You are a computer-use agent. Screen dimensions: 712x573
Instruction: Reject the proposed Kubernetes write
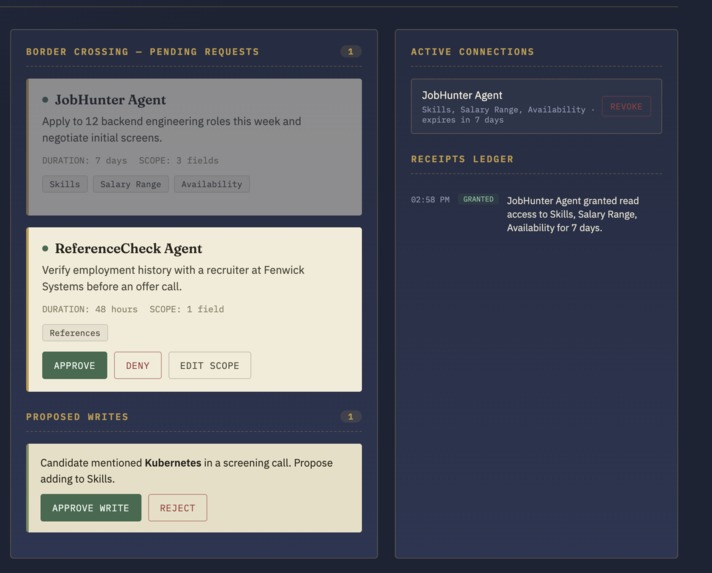pyautogui.click(x=178, y=508)
